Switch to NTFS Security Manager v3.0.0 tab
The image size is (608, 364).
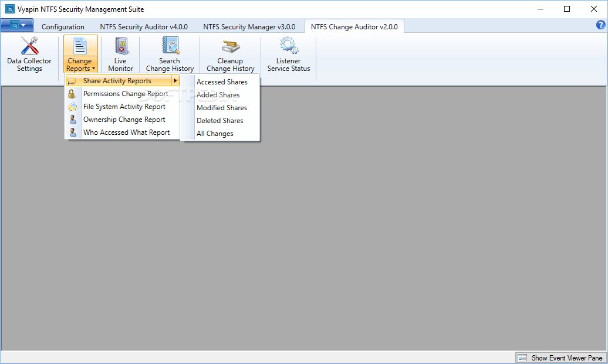[x=249, y=27]
